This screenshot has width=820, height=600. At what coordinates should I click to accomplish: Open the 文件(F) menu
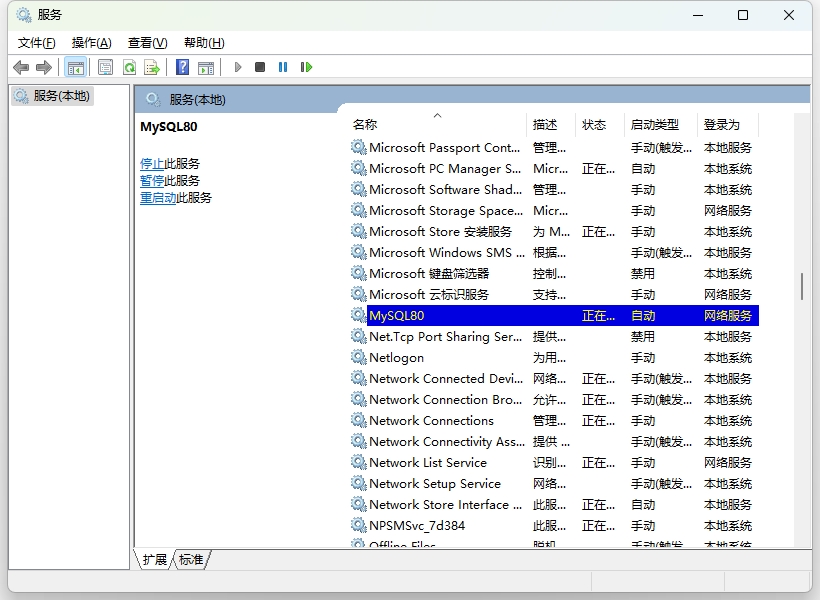pyautogui.click(x=37, y=42)
